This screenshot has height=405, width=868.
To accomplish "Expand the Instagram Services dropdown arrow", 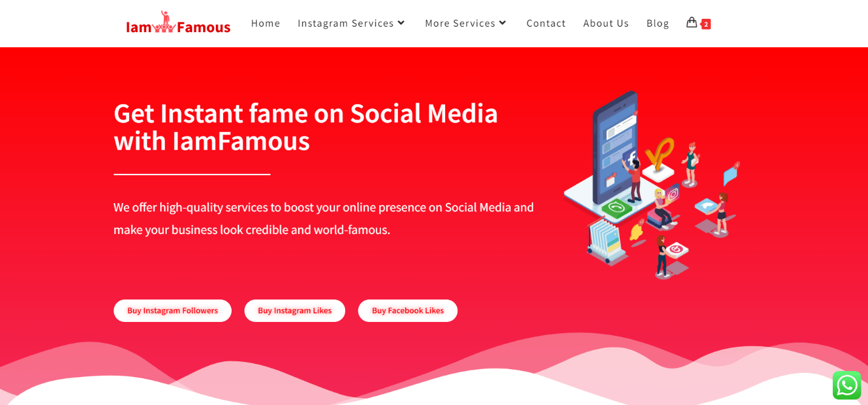I will click(x=400, y=23).
